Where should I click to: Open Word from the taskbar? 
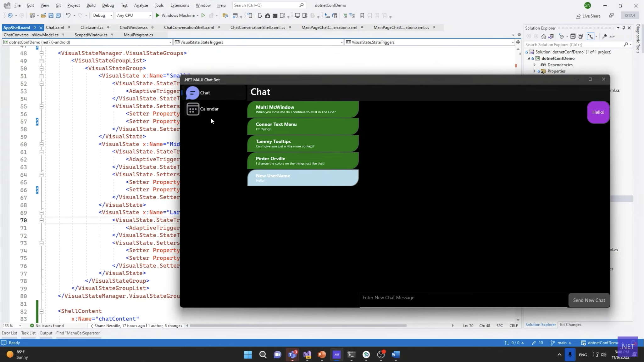[x=396, y=355]
